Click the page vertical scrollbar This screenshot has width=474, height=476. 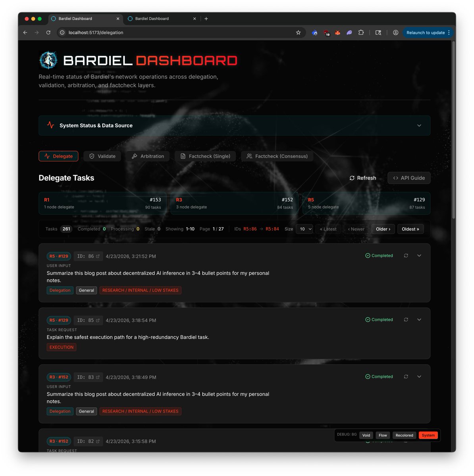[x=453, y=129]
